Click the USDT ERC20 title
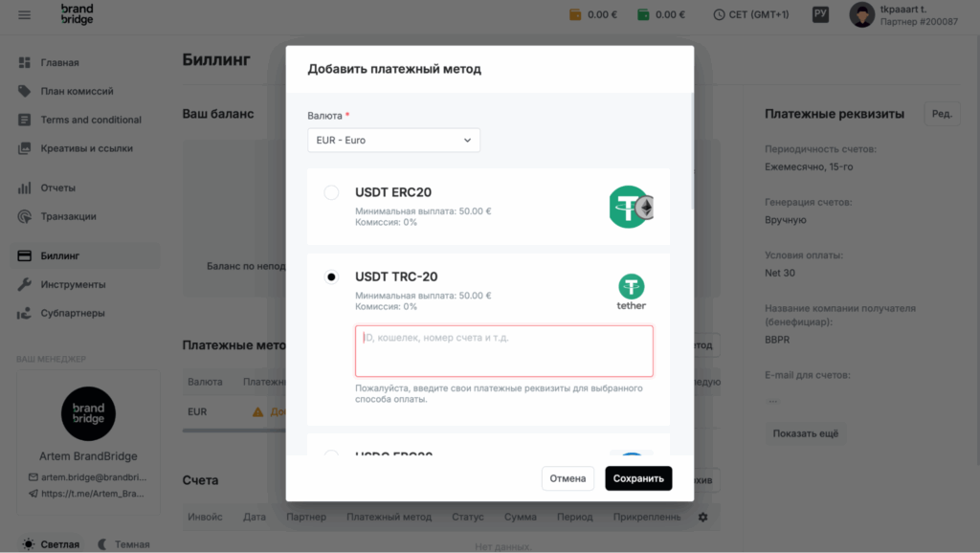Viewport: 980px width, 553px height. 393,192
